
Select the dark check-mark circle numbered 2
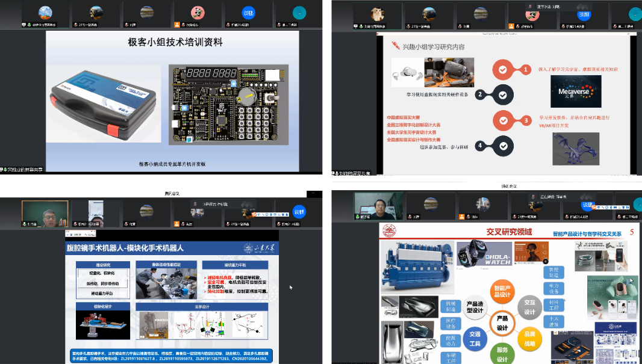(503, 94)
